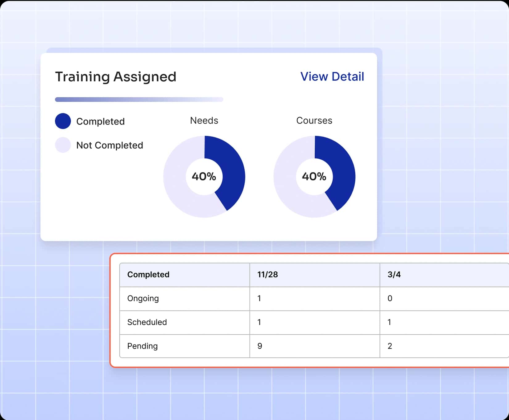Click the dark blue Completed legend dot
The image size is (509, 420).
tap(63, 121)
